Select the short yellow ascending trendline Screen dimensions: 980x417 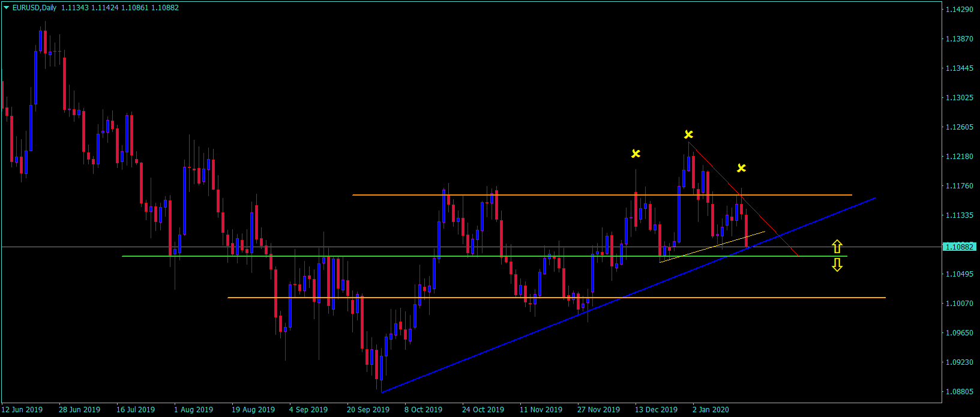(712, 247)
